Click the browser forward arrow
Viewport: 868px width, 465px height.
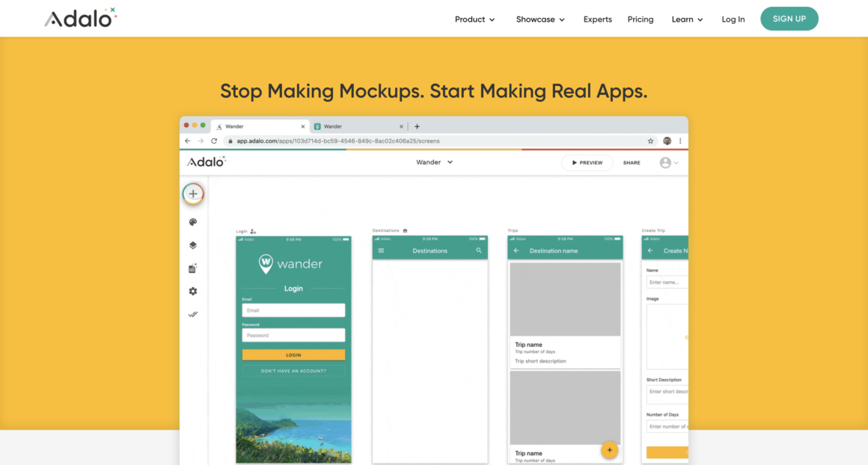coord(201,141)
